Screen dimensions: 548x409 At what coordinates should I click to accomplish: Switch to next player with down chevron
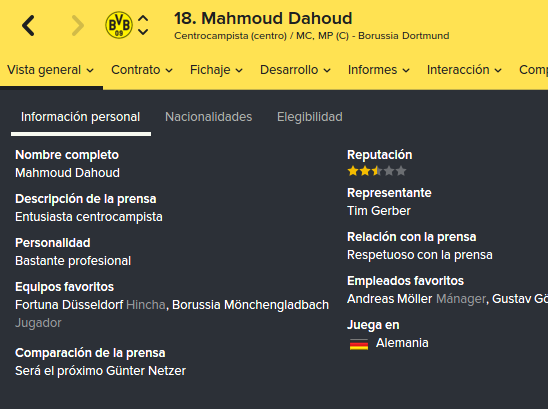[143, 32]
